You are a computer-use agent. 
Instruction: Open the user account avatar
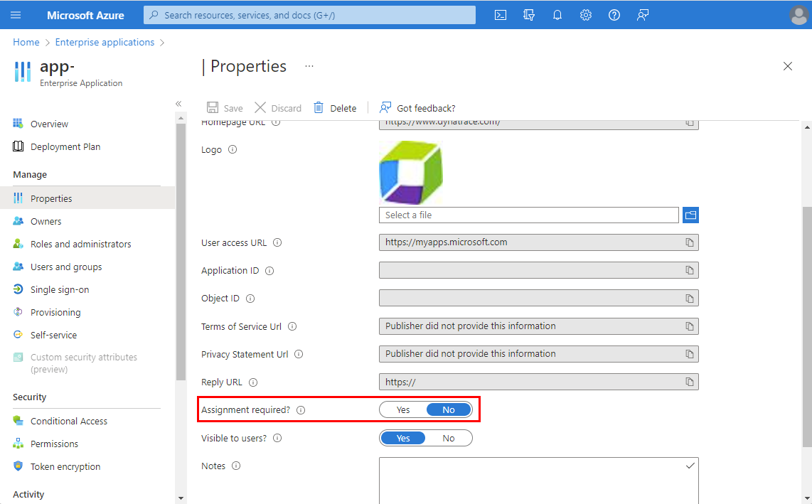[x=799, y=15]
